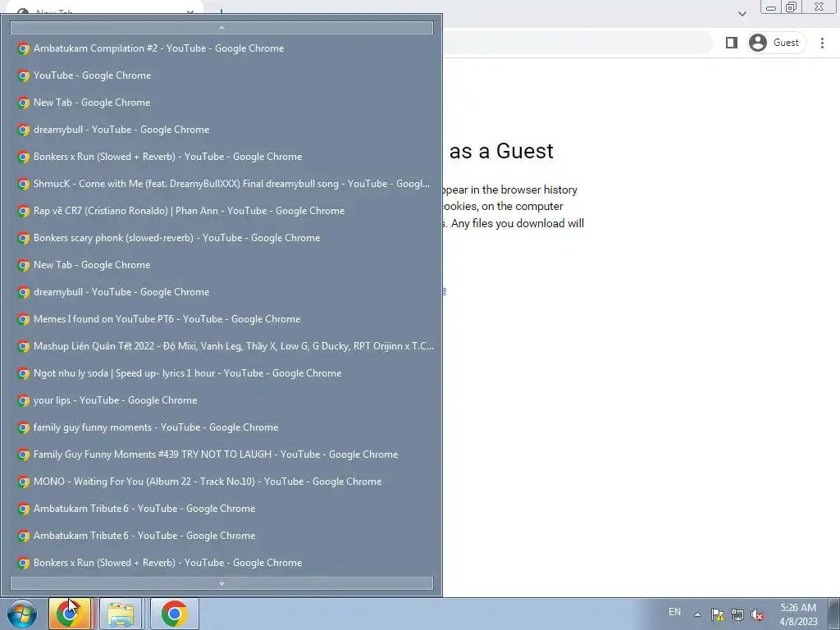Switch to Family Guy Funny Moments #439 window
The image size is (840, 630).
[x=221, y=454]
